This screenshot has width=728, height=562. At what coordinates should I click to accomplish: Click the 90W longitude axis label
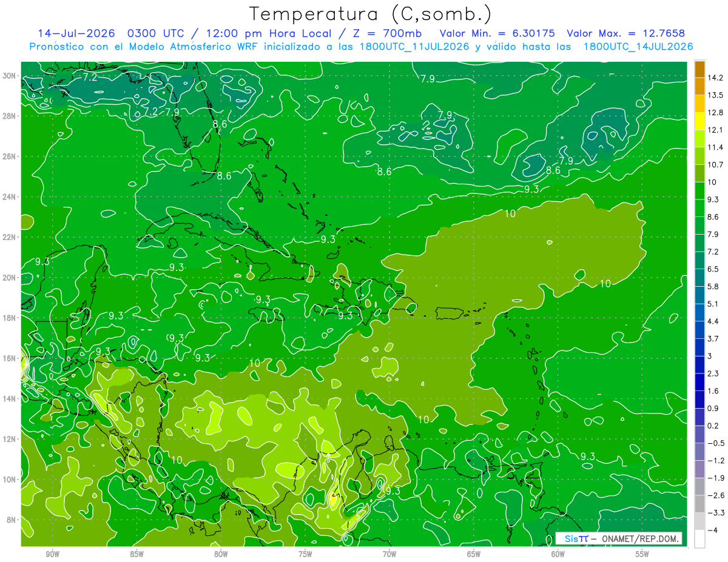(x=52, y=554)
